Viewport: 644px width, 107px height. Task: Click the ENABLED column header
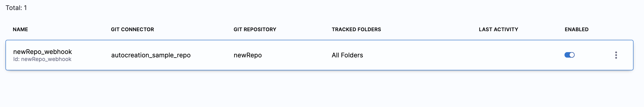576,29
